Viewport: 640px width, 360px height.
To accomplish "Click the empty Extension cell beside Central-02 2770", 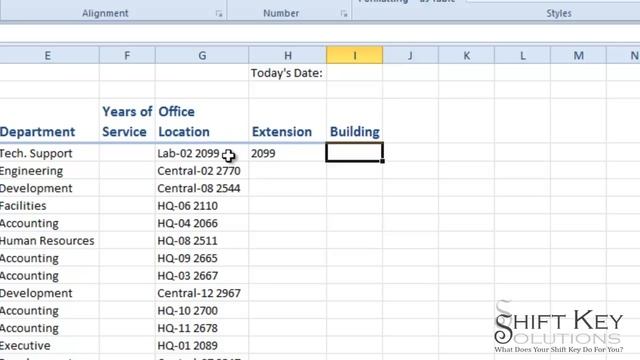I will pos(288,171).
